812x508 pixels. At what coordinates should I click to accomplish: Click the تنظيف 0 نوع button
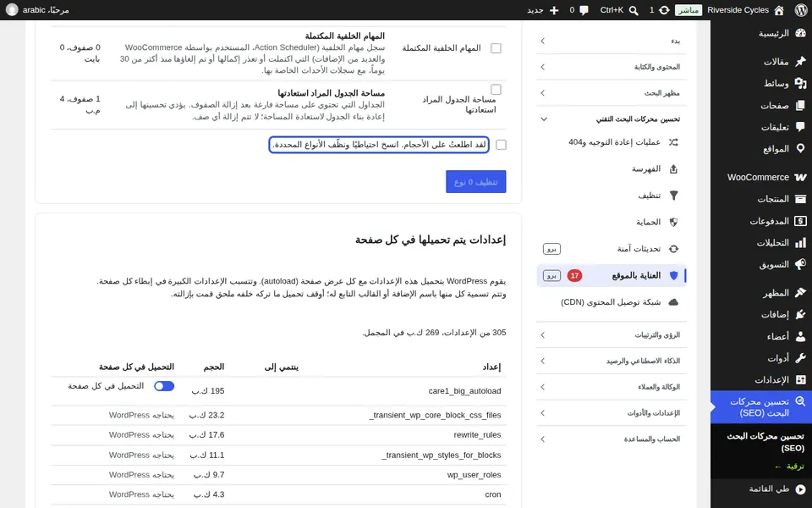(x=476, y=182)
